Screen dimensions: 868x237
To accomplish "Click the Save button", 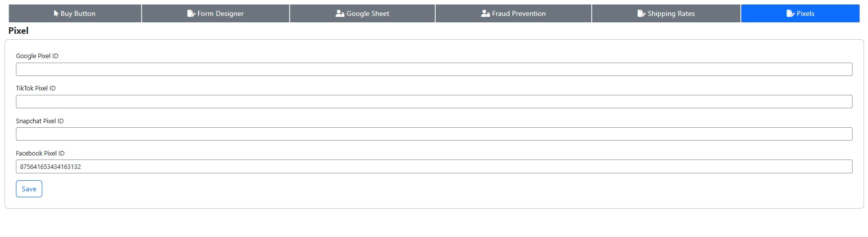I will tap(29, 189).
